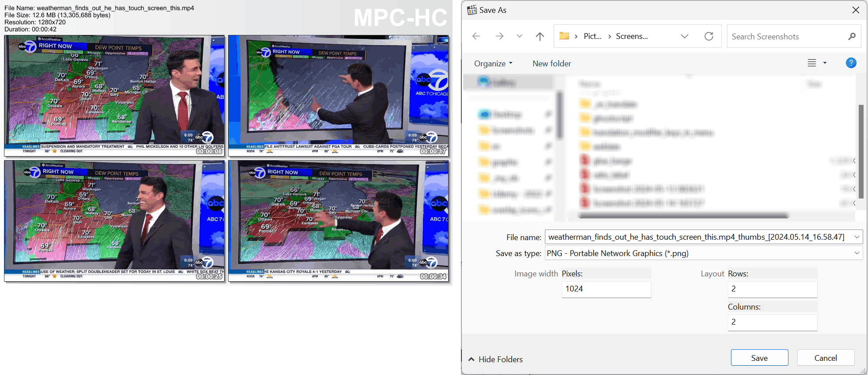Open the recent locations chevron beside the forward arrow

tap(520, 36)
